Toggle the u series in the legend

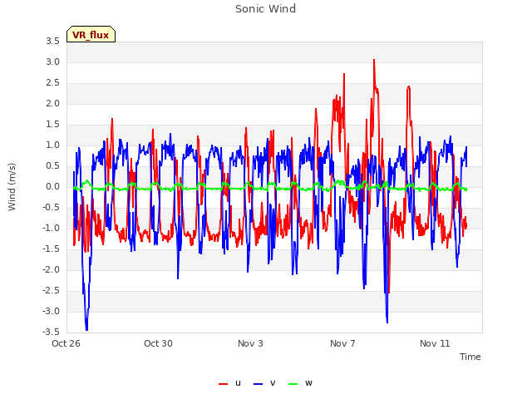coord(230,383)
